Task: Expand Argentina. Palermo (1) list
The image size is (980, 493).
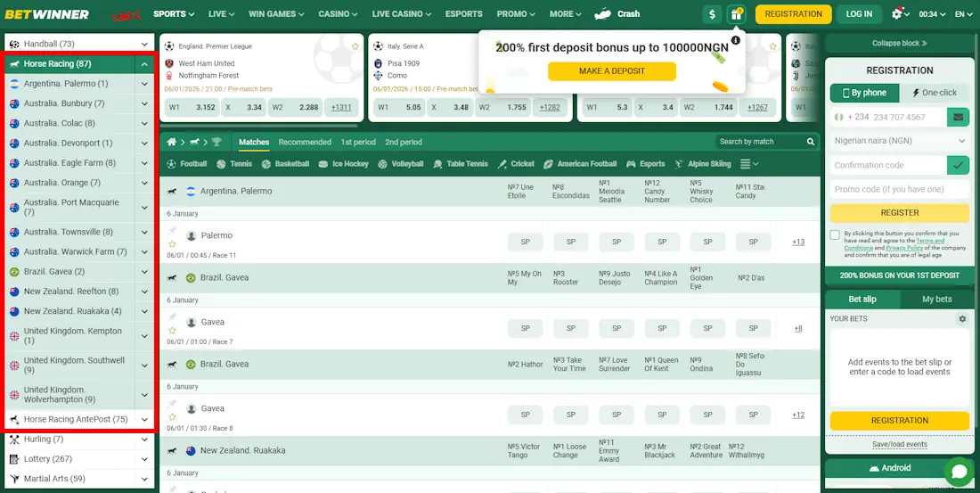Action: point(144,84)
